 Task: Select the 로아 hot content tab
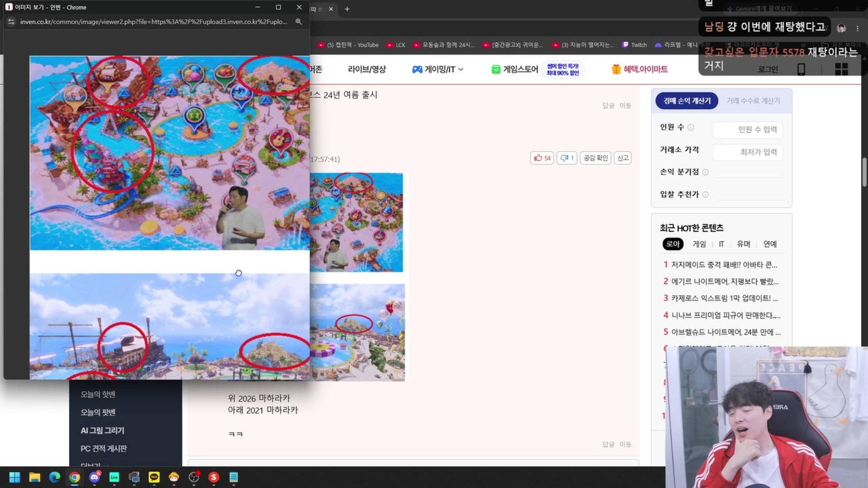(673, 244)
